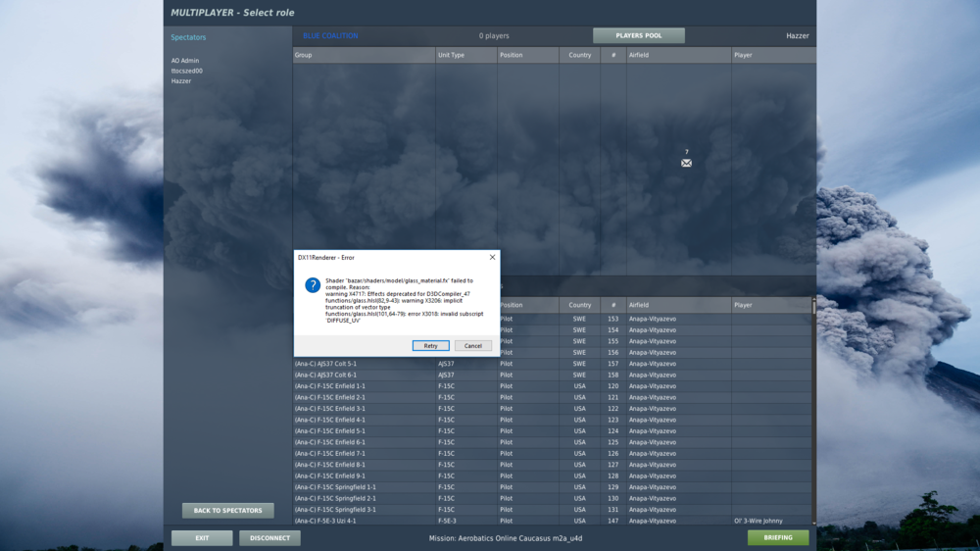Select slot (Ana-C) F-15C Enfield 4-1

[x=553, y=420]
